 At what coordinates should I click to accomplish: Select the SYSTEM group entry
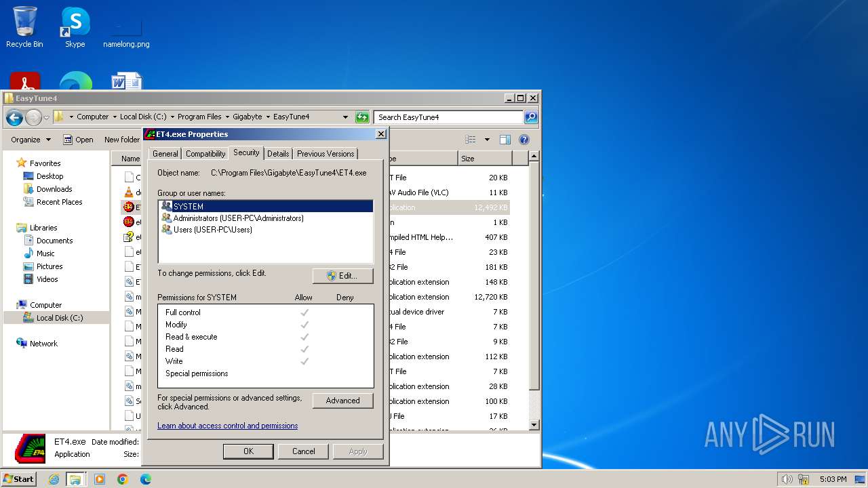265,206
